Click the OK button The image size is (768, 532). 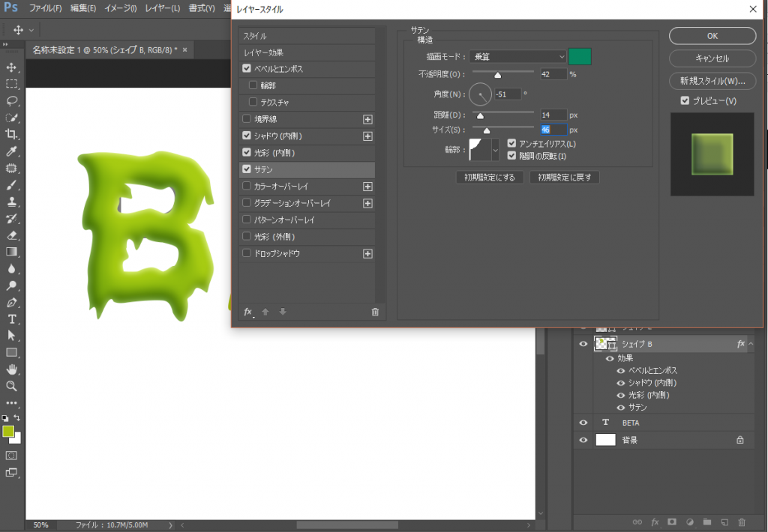712,36
